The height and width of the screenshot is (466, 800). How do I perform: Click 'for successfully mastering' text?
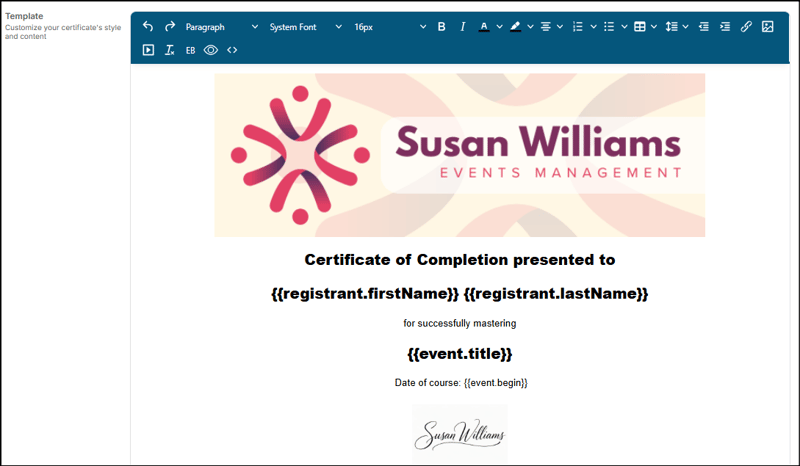point(460,323)
